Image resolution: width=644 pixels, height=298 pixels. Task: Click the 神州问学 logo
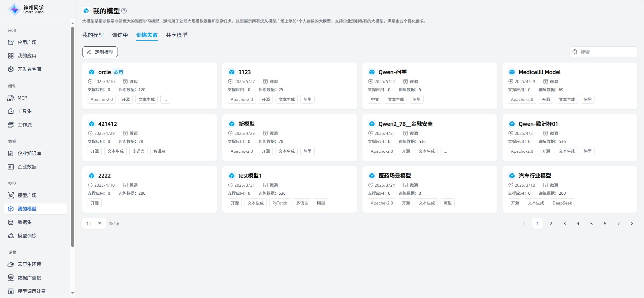coord(26,9)
